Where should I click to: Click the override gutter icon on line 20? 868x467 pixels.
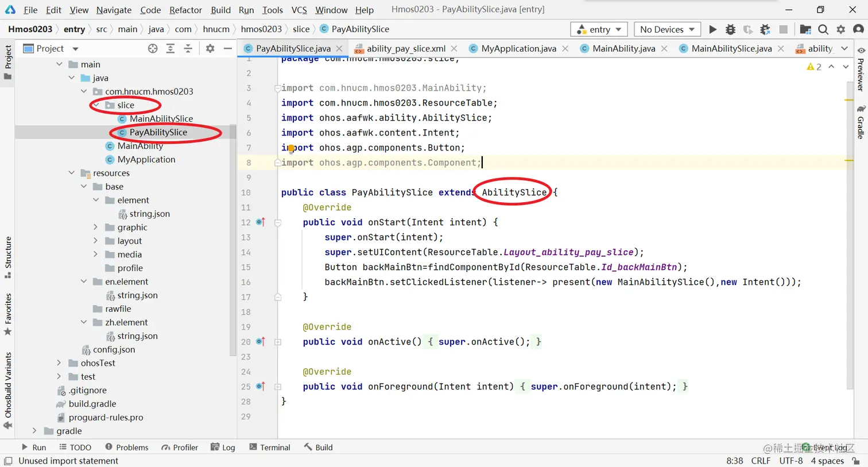coord(261,342)
